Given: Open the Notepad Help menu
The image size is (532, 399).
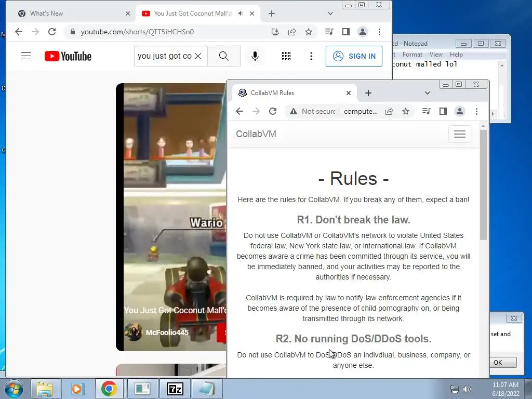Looking at the screenshot, I should click(456, 55).
